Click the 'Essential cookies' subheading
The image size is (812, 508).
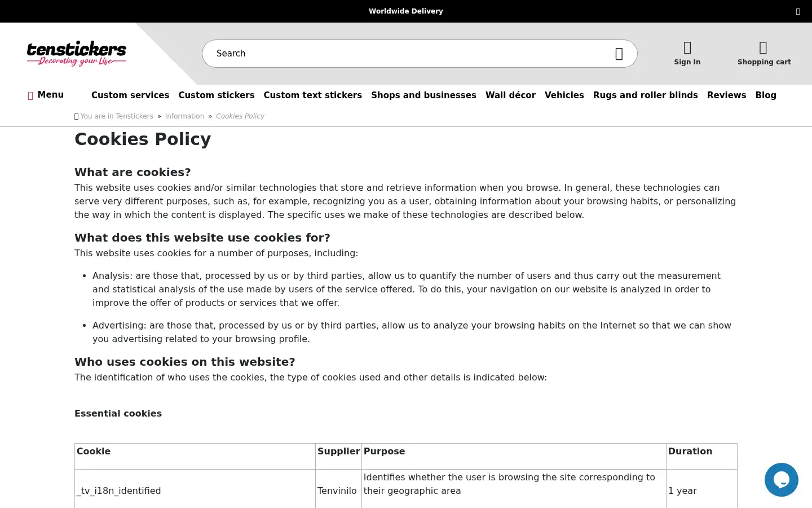point(118,413)
